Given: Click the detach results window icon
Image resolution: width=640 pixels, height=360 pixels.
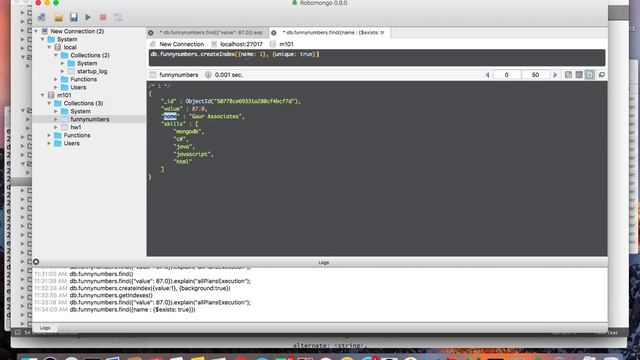Looking at the screenshot, I should [x=602, y=75].
